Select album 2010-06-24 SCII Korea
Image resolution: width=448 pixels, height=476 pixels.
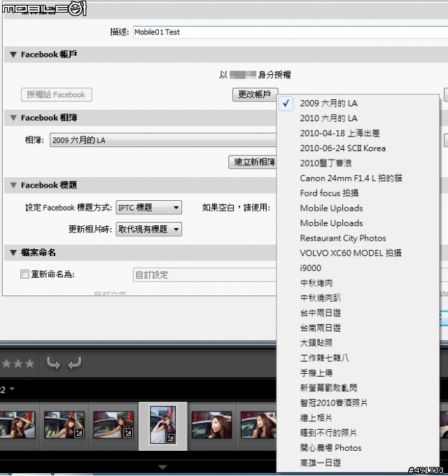[x=358, y=148]
